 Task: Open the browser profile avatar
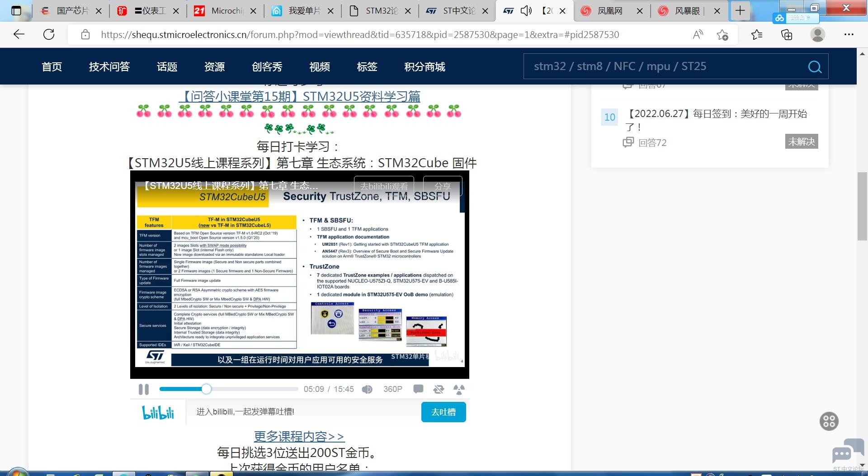tap(817, 34)
